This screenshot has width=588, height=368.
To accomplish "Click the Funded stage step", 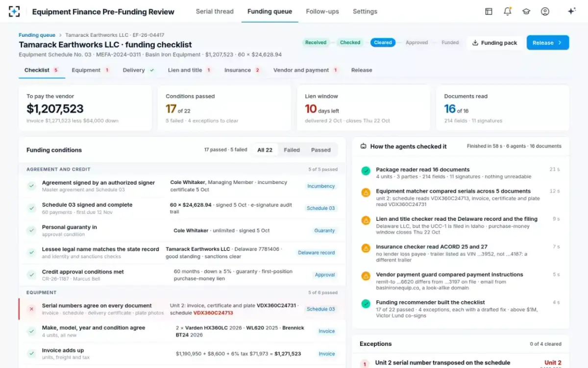I will [x=450, y=43].
